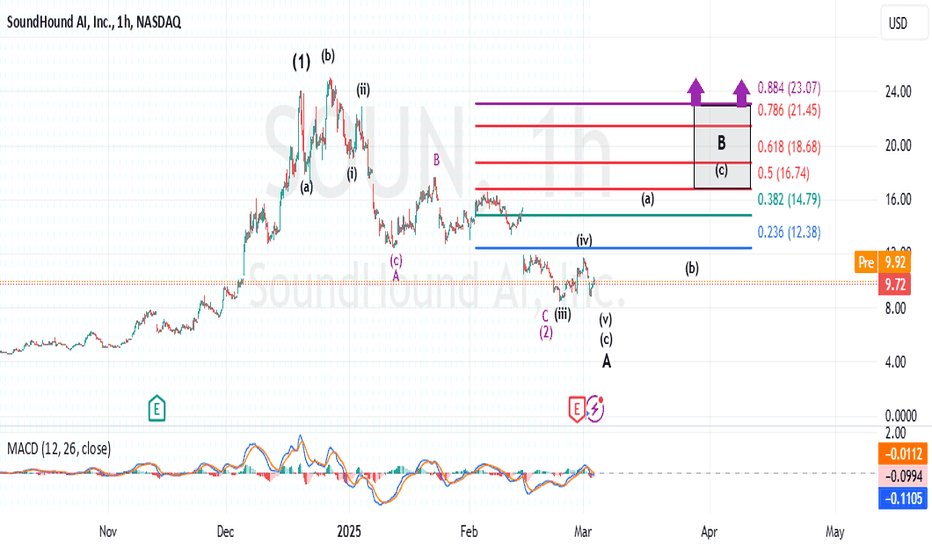Click the red earnings E icon near March
932x550 pixels.
click(x=576, y=409)
